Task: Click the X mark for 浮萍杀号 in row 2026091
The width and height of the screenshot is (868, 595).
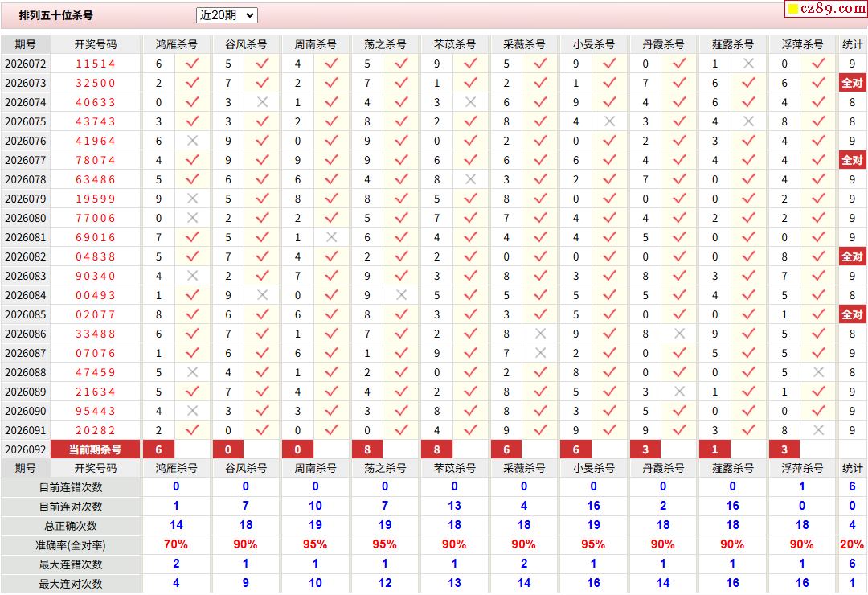Action: point(818,430)
